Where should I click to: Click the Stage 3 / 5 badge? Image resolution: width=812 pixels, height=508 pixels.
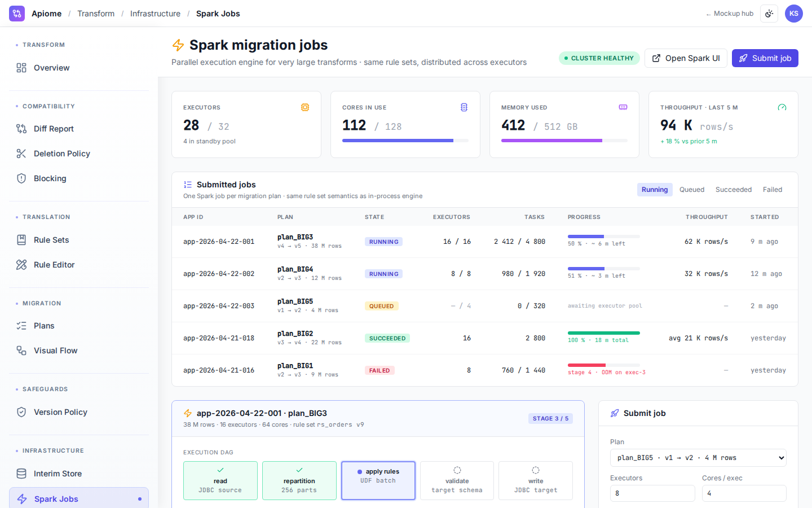tap(550, 418)
